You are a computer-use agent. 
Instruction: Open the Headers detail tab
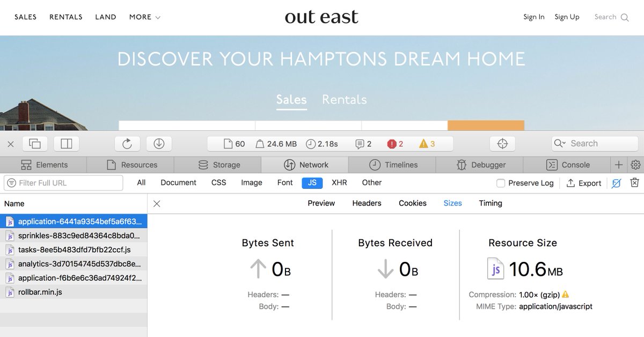367,203
